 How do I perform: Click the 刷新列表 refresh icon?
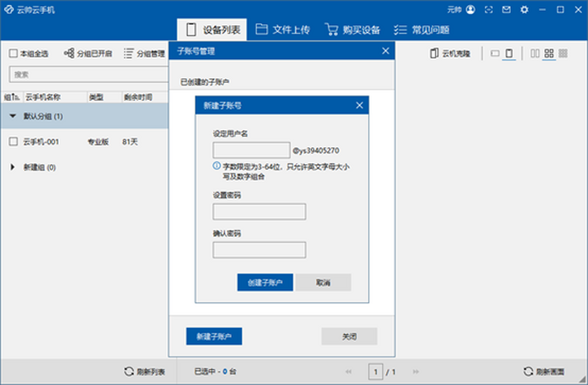click(x=128, y=371)
